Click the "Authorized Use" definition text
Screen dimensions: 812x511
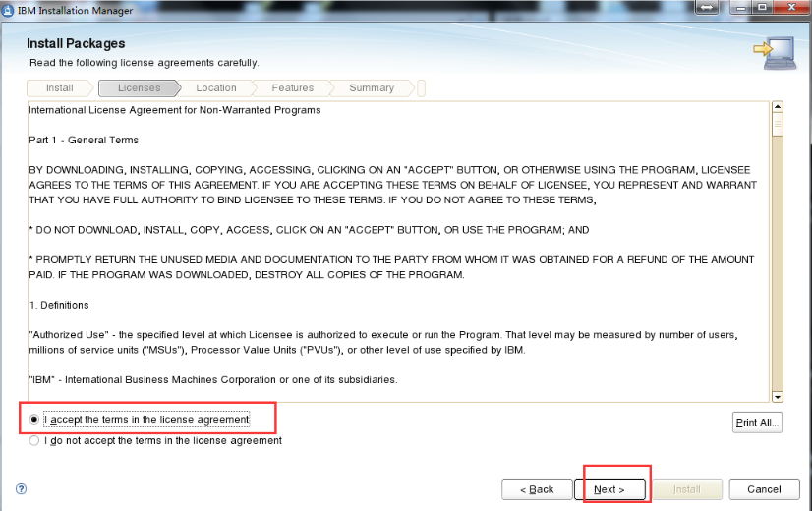click(x=382, y=342)
